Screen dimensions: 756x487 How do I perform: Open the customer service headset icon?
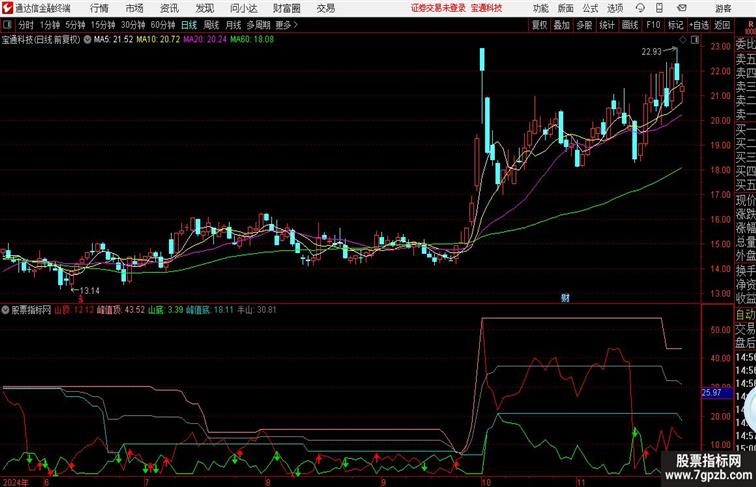click(x=640, y=8)
